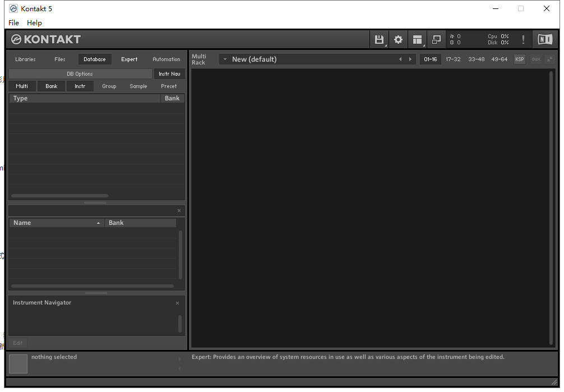This screenshot has height=392, width=564.
Task: Open the Help menu
Action: pyautogui.click(x=35, y=22)
